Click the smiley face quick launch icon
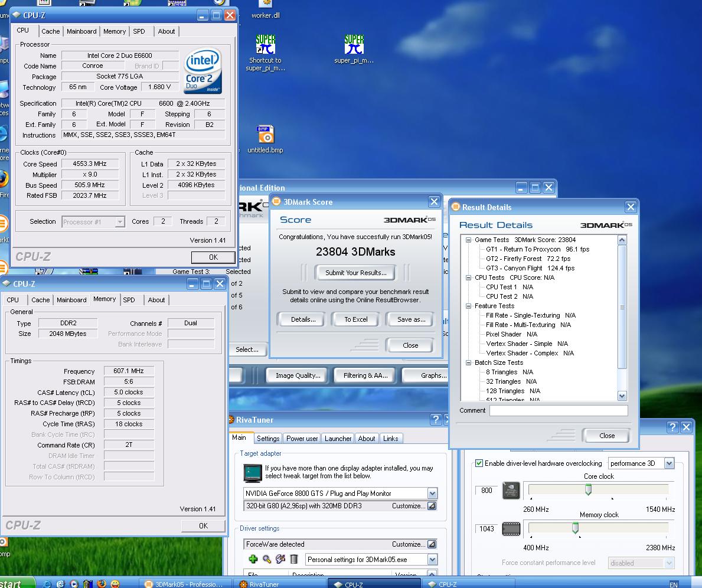This screenshot has height=588, width=702. point(116,584)
